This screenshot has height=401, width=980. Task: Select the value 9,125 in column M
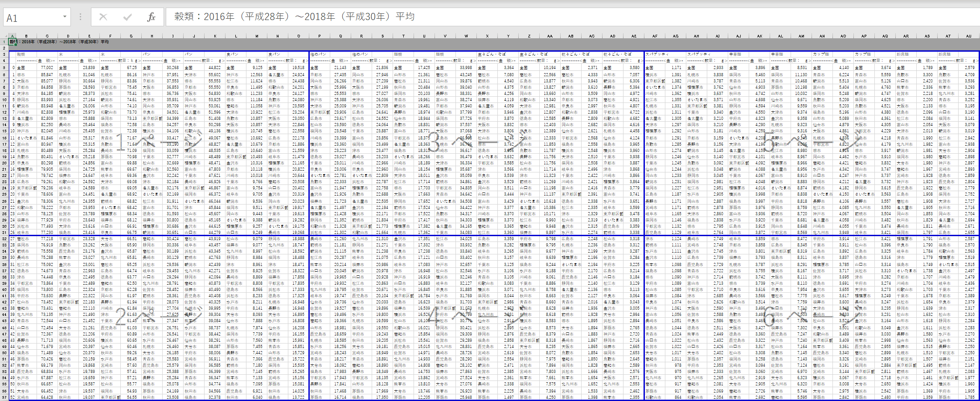(257, 68)
